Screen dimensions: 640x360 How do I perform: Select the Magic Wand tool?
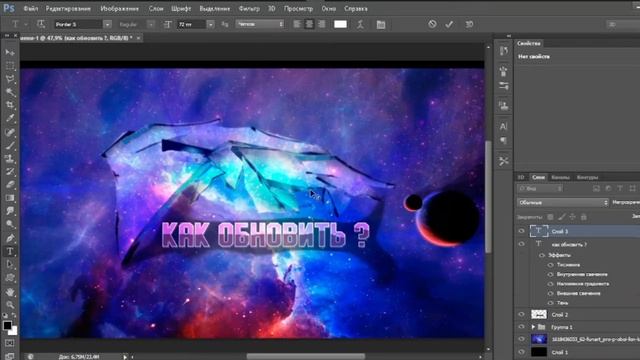pyautogui.click(x=10, y=92)
